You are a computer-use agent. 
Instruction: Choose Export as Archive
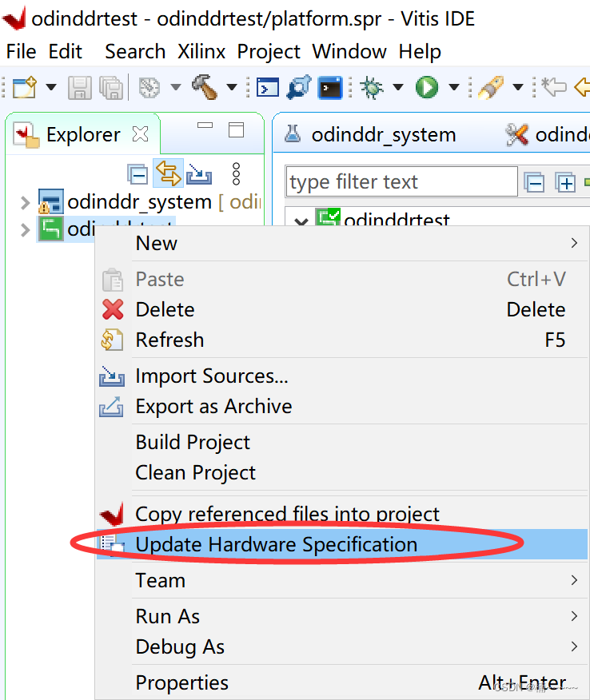(x=341, y=406)
